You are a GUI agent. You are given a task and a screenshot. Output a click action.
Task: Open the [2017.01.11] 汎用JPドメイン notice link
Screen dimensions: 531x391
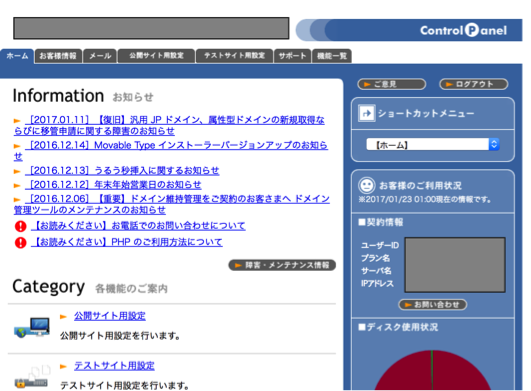169,125
